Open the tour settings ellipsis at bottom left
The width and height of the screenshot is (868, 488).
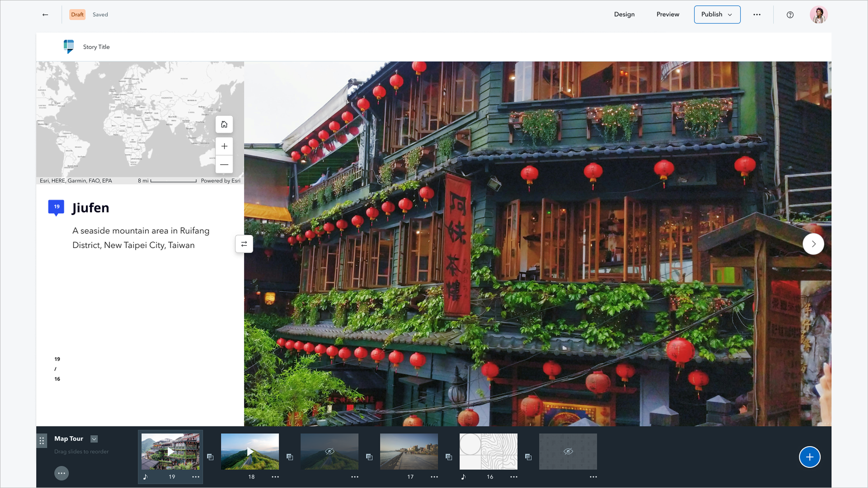[61, 473]
